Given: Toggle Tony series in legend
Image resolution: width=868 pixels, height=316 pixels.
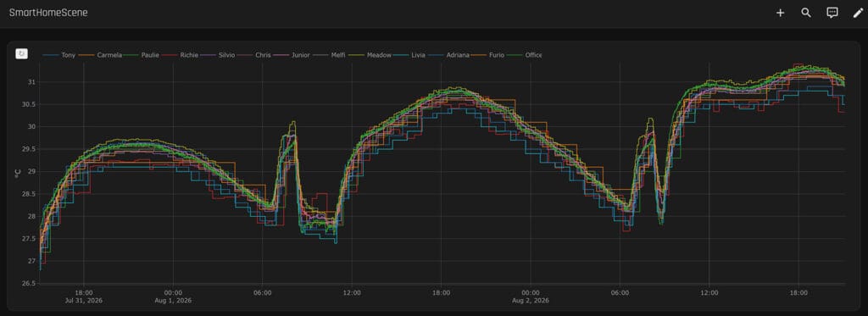Looking at the screenshot, I should tap(60, 55).
